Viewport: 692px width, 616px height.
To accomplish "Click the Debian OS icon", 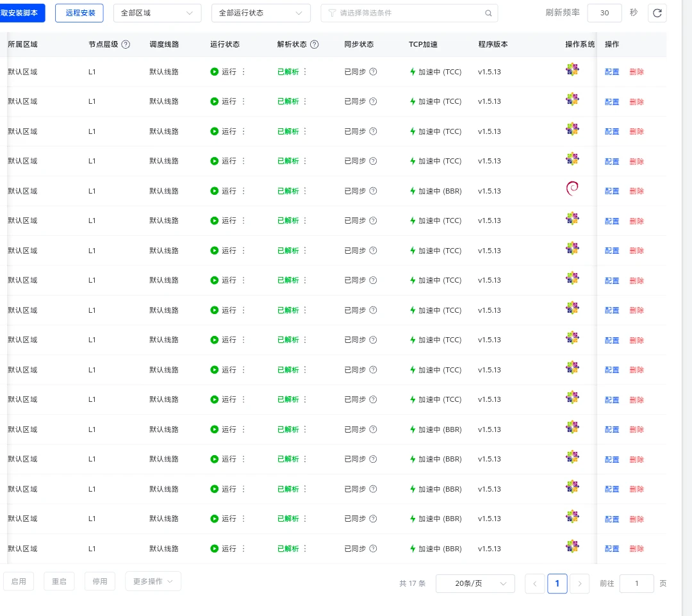I will pyautogui.click(x=572, y=190).
